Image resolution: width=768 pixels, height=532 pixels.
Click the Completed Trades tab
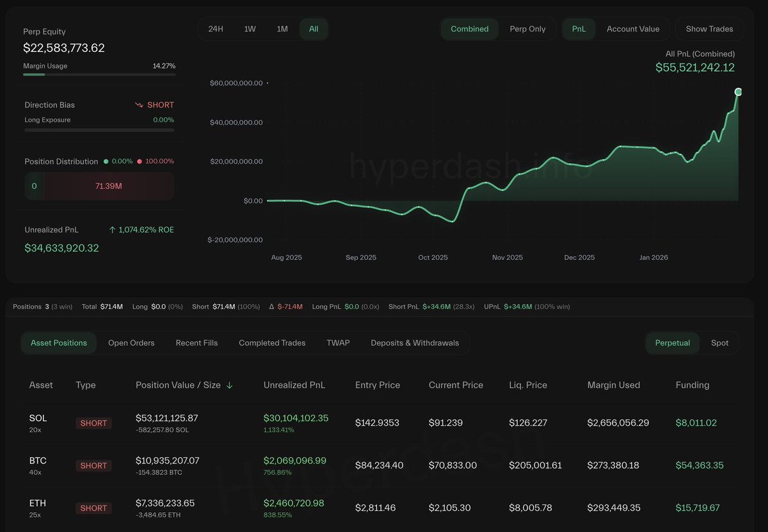(x=272, y=343)
